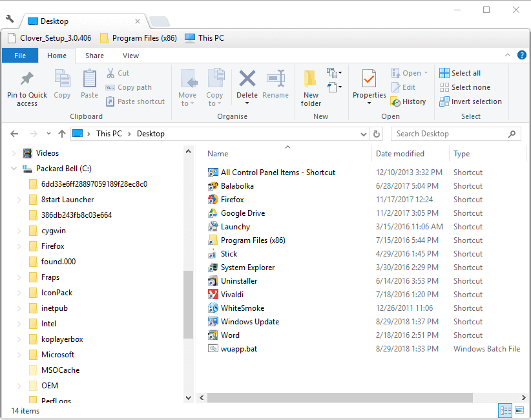531x420 pixels.
Task: Click the Pin to Quick access icon
Action: pos(26,79)
